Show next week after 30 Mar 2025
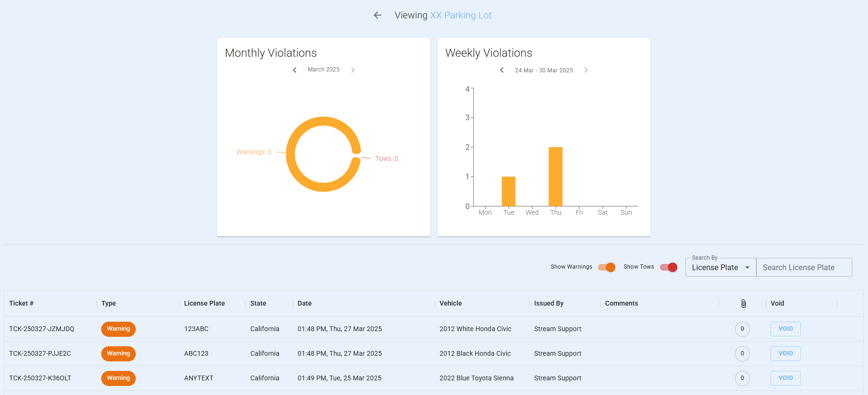 click(x=586, y=70)
